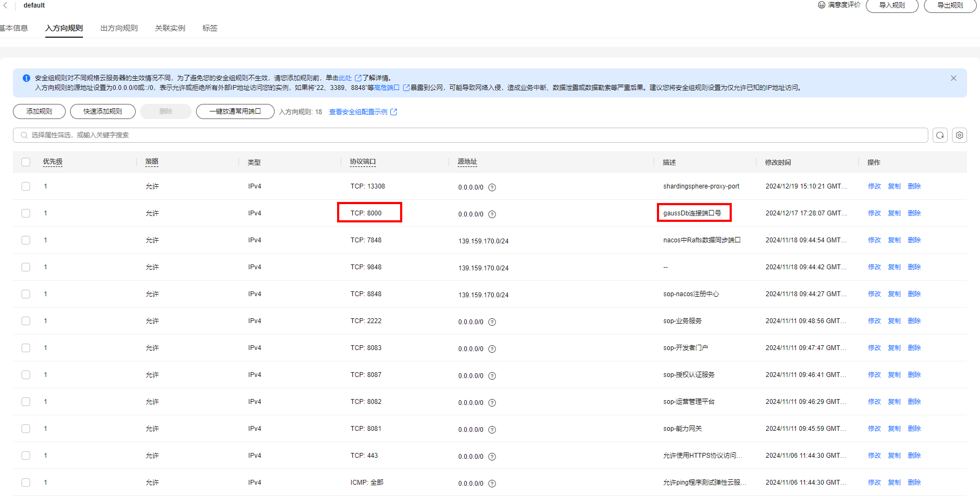Click the 一键放通常用端口 button

tap(235, 111)
